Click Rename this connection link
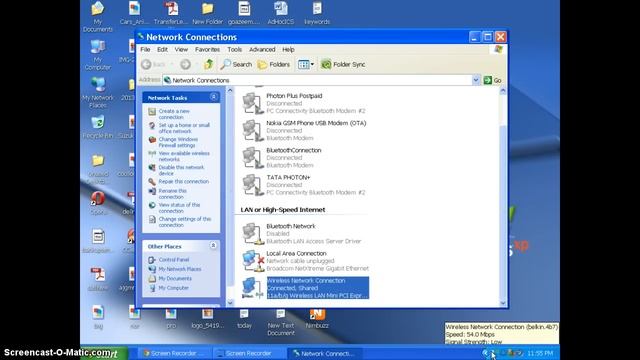The image size is (640, 360). click(x=172, y=194)
